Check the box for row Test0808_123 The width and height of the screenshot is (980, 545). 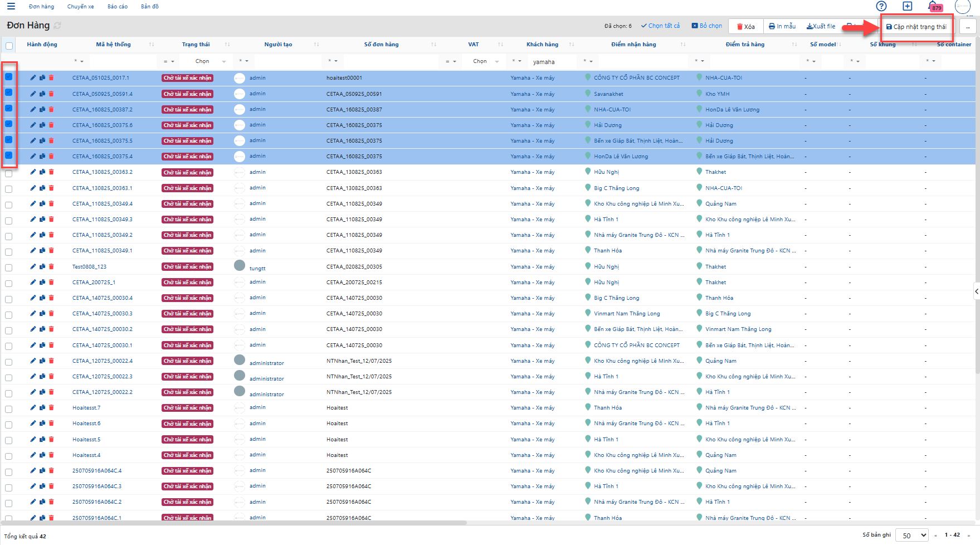click(9, 267)
